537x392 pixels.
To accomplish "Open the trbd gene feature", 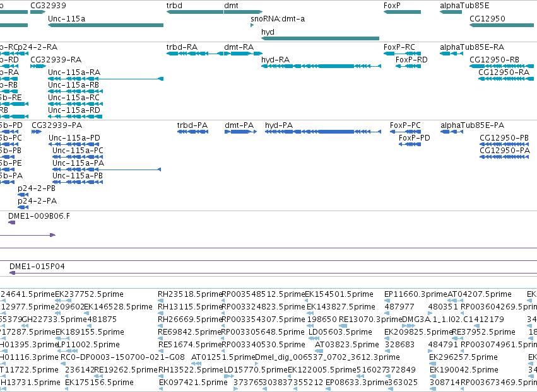I will (195, 12).
